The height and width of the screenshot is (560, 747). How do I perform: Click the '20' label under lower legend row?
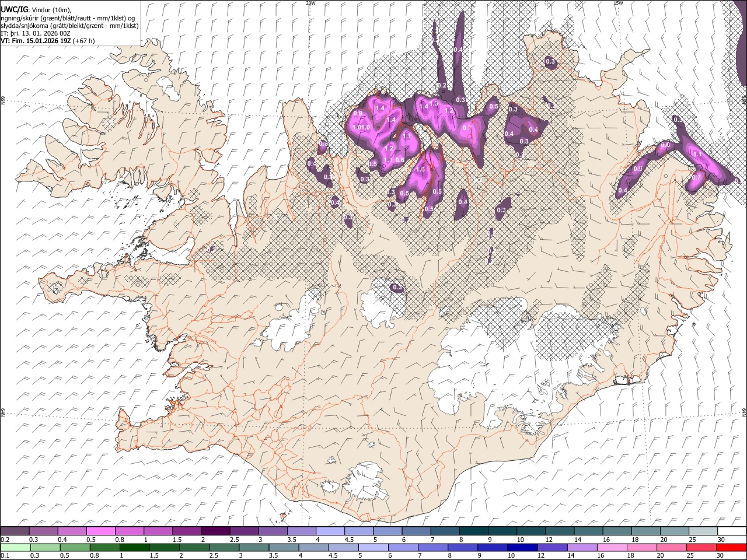click(x=660, y=555)
